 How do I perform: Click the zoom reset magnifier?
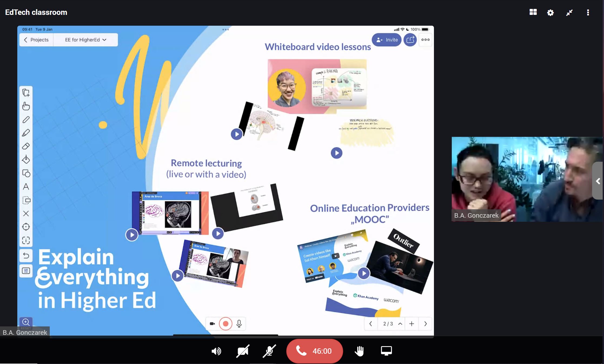pyautogui.click(x=26, y=322)
